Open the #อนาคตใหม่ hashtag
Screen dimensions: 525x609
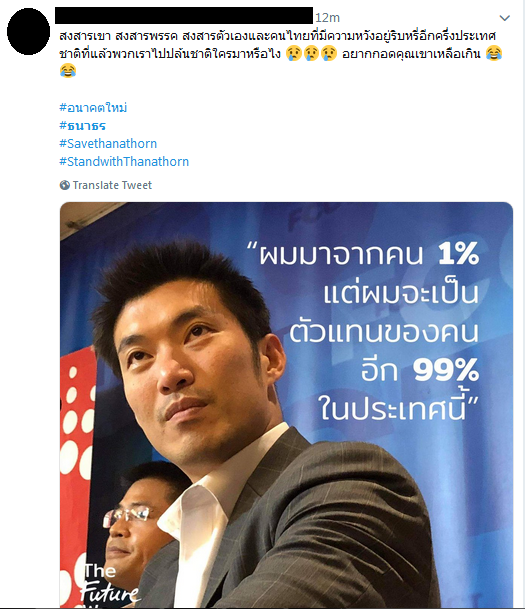pos(93,108)
